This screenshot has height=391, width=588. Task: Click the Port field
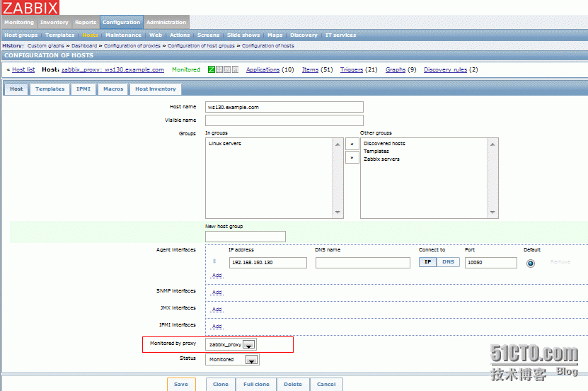(491, 263)
